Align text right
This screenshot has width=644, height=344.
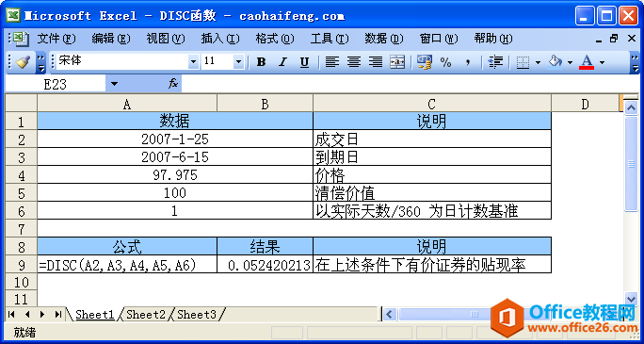tap(375, 62)
